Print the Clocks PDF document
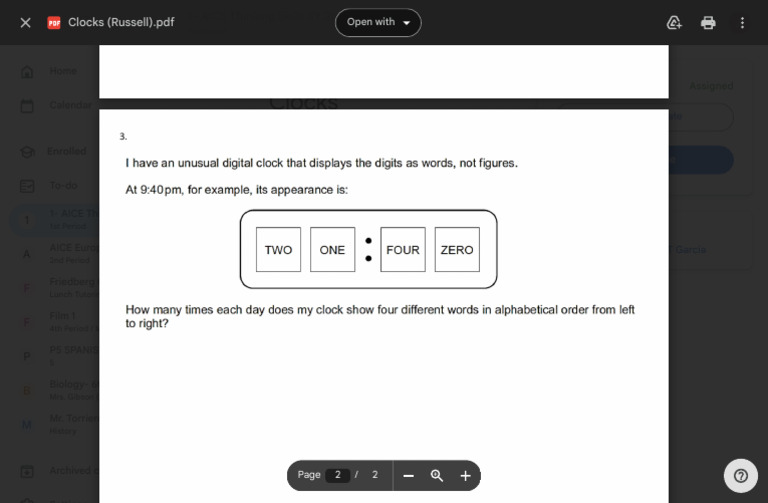768x503 pixels. (708, 23)
